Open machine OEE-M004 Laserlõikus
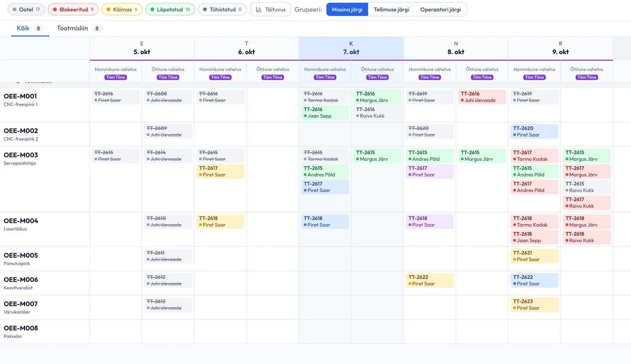 pyautogui.click(x=45, y=229)
